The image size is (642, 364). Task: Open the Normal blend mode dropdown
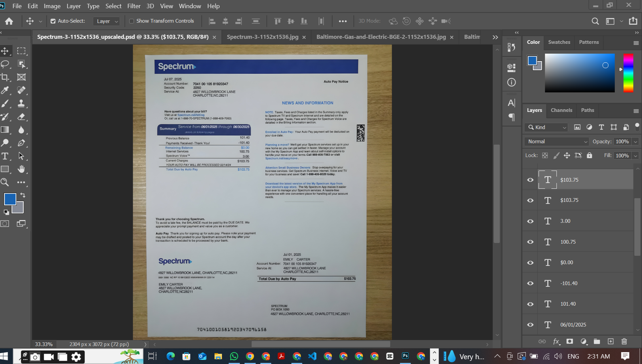(x=557, y=142)
